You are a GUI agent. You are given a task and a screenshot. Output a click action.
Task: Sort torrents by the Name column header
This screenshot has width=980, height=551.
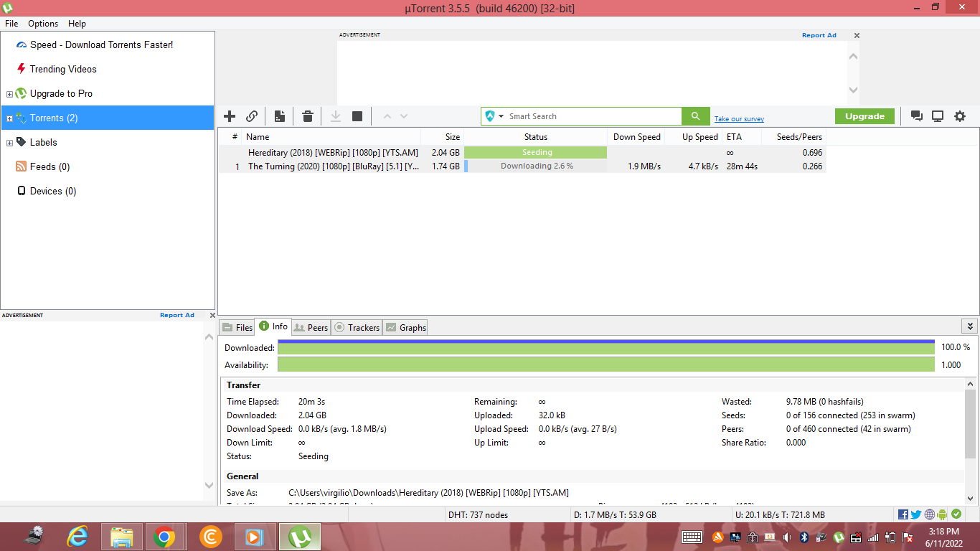pyautogui.click(x=331, y=136)
